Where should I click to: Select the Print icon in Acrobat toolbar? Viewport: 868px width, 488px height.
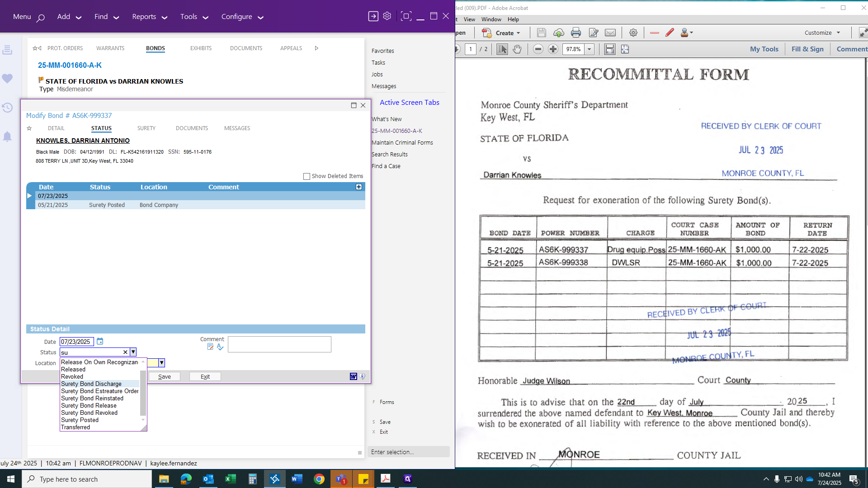tap(576, 33)
